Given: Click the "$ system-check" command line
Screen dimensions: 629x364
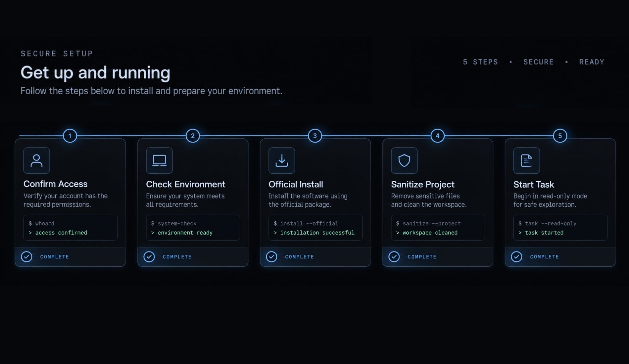Looking at the screenshot, I should click(x=173, y=223).
